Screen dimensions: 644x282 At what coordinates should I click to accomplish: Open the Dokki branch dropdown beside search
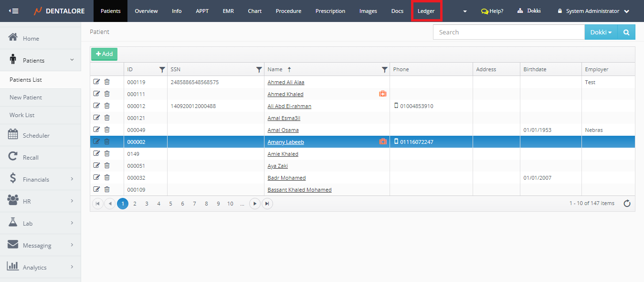[601, 32]
